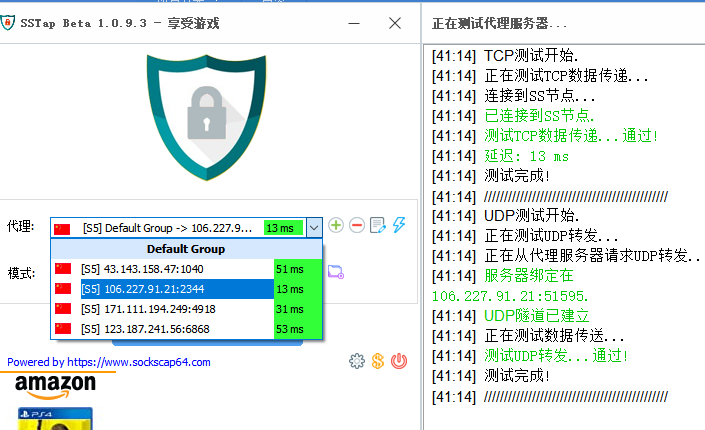Click the 13 ms latency in proxy combo box
The image size is (705, 430).
click(x=283, y=228)
